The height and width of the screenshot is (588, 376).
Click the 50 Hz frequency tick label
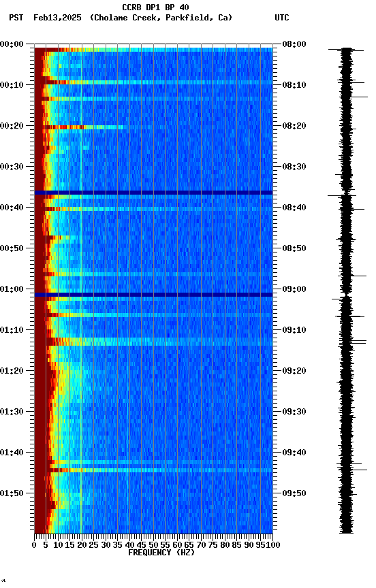click(153, 545)
